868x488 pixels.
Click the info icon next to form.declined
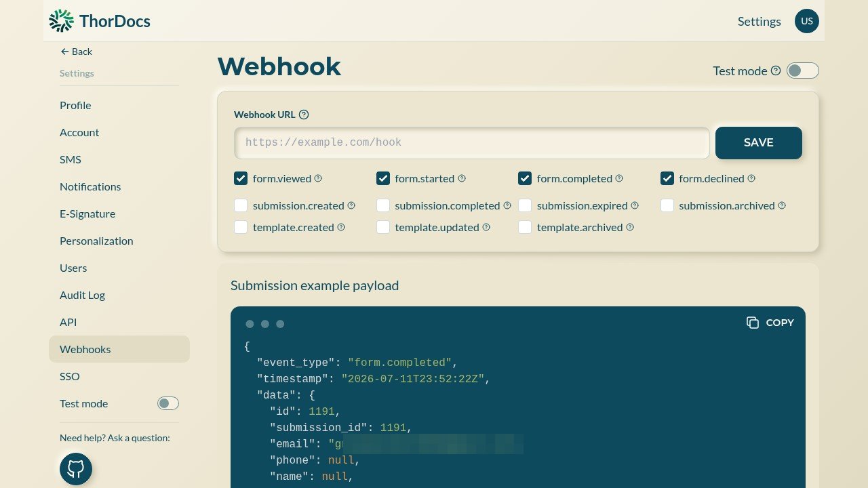click(x=751, y=178)
